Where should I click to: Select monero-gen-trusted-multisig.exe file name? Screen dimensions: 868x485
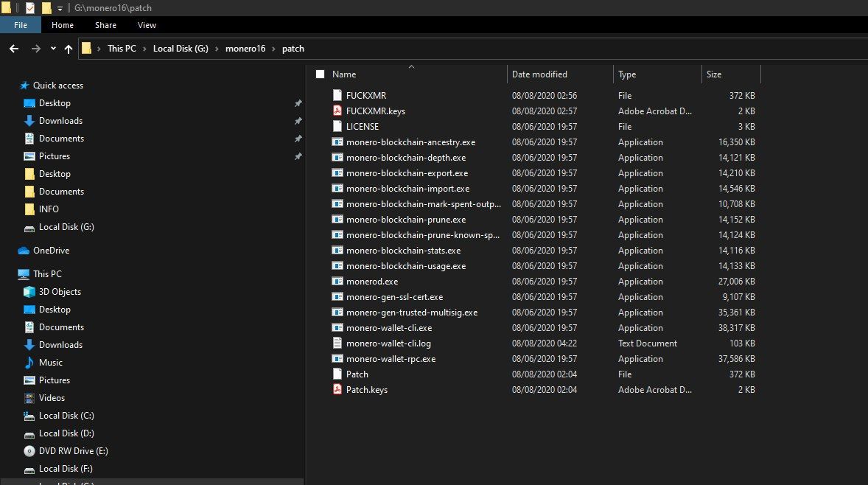point(412,313)
